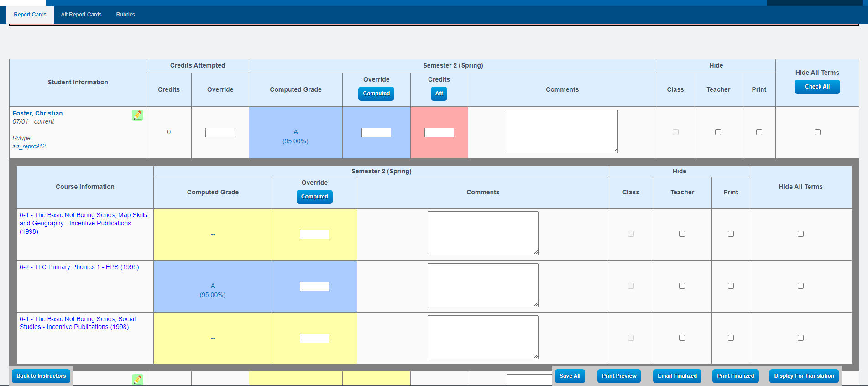Click the Save All button

[x=570, y=376]
